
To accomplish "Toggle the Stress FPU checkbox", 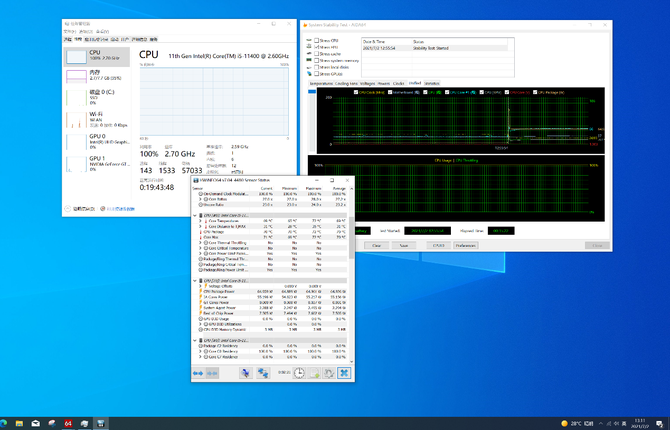I will [x=316, y=47].
